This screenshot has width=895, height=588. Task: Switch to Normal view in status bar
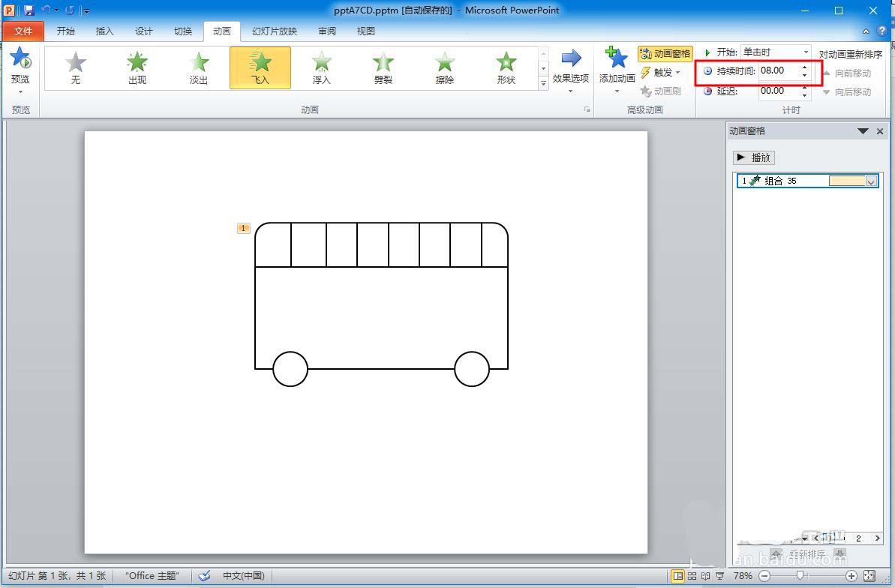(x=677, y=576)
